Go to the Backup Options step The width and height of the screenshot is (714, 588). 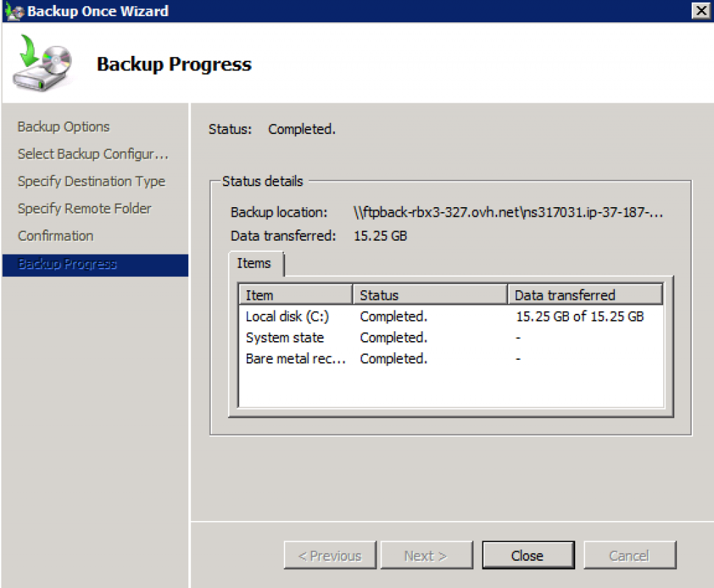click(63, 127)
